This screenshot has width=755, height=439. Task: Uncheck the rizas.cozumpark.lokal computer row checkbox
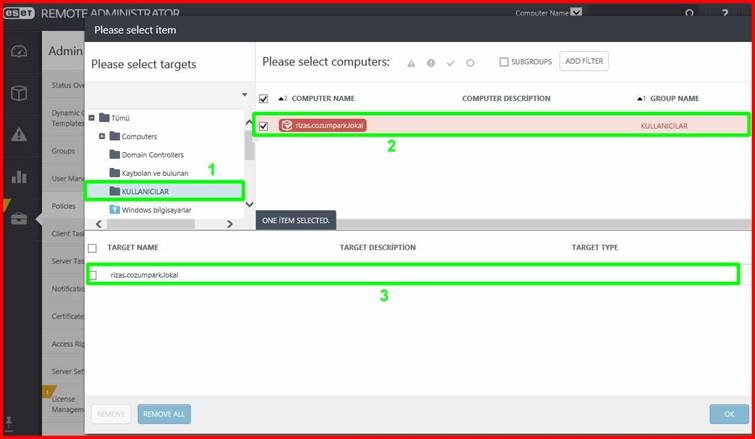click(x=263, y=126)
